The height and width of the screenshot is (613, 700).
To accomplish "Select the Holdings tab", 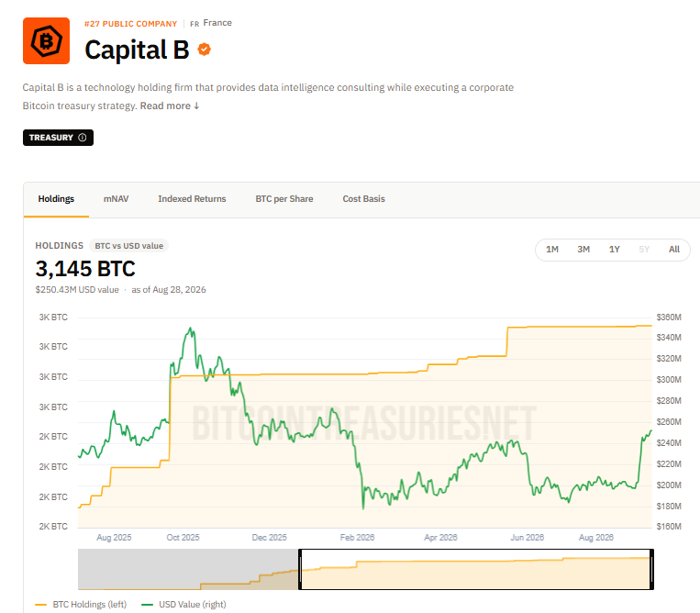I will pos(56,199).
